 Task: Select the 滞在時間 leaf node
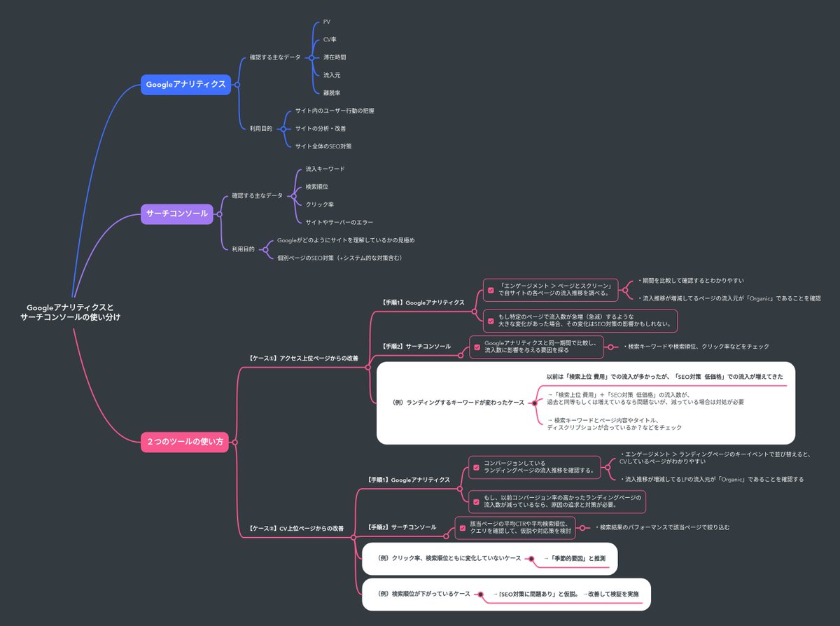335,57
